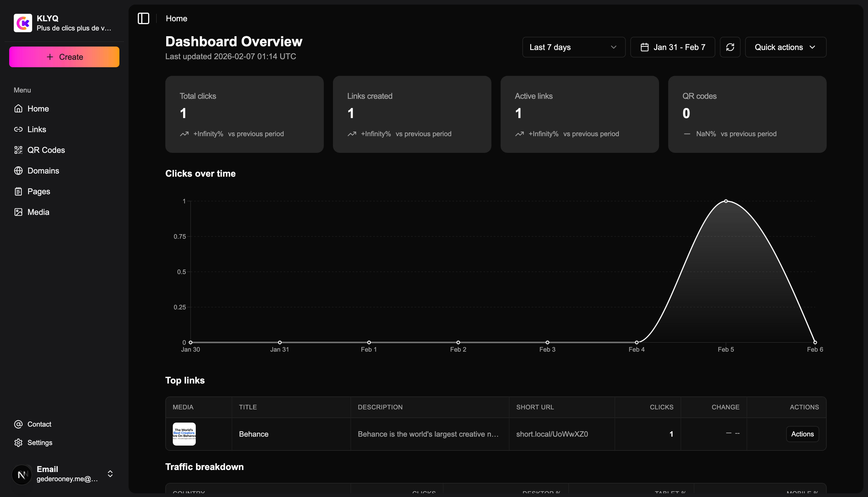
Task: Open the account switcher chevron near Email
Action: pos(110,474)
